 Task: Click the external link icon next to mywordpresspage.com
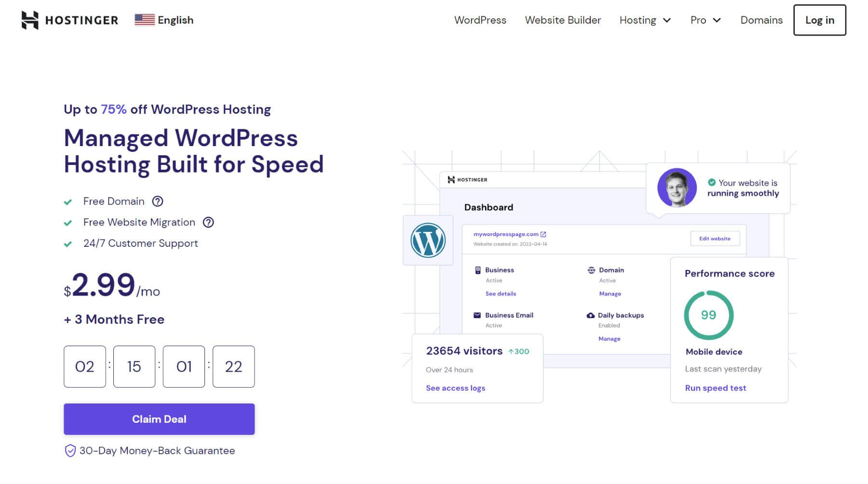(x=543, y=234)
